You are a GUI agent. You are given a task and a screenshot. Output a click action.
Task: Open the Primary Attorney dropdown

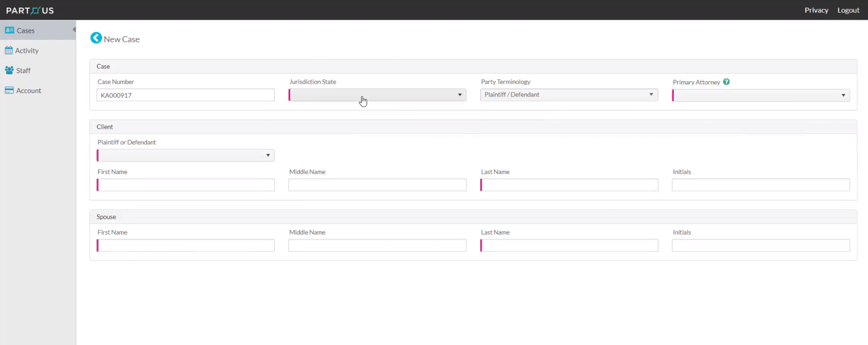pos(761,96)
